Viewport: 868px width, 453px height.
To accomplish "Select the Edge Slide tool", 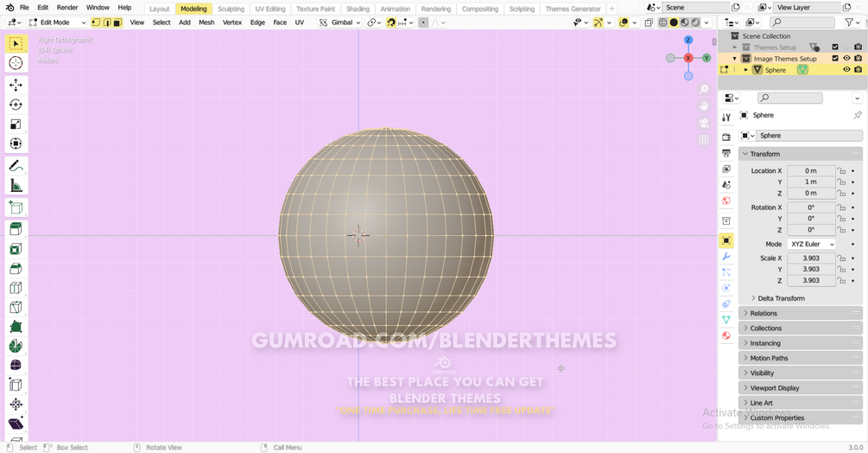I will (16, 385).
